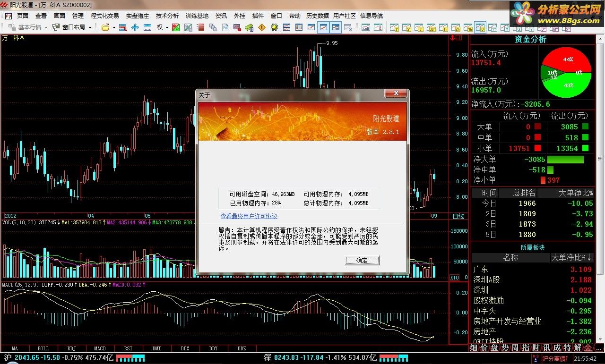
Task: Open the 权 adjustment dropdown
Action: tap(163, 27)
